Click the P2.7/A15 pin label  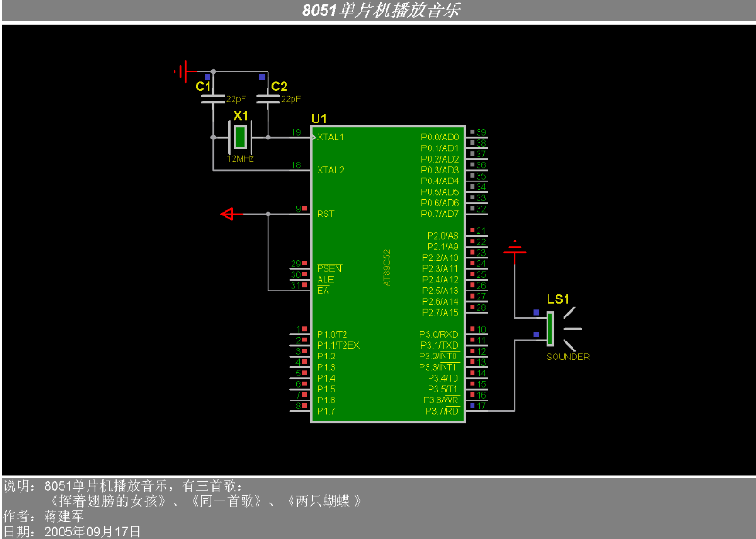click(440, 313)
